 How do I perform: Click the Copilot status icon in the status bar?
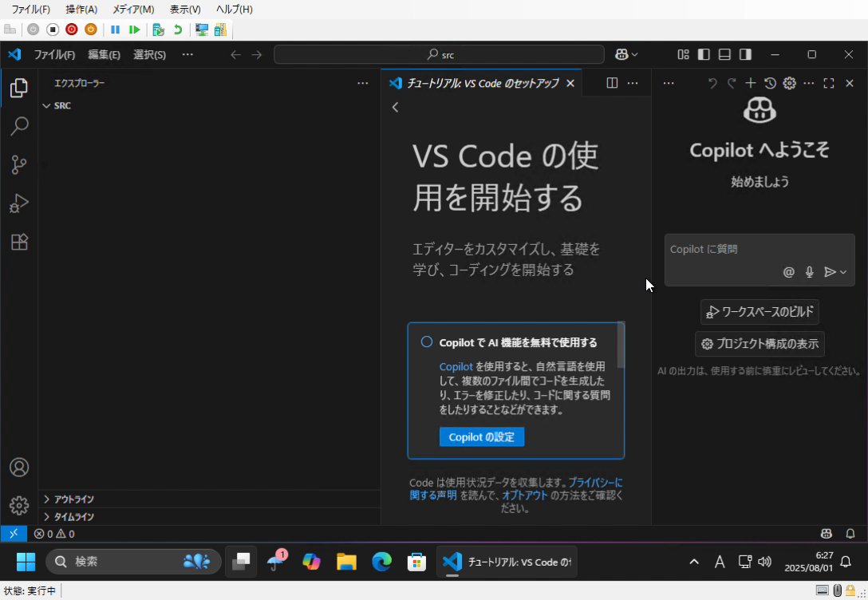click(827, 534)
